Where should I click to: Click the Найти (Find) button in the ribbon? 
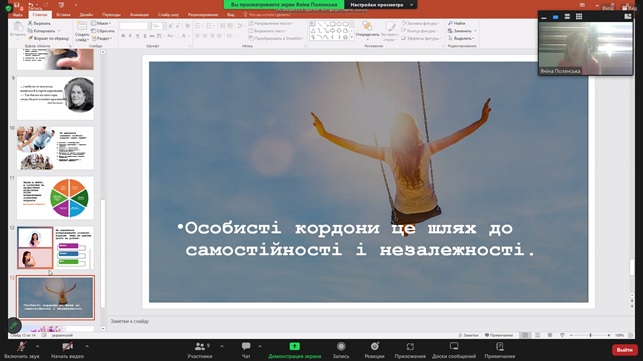point(456,23)
